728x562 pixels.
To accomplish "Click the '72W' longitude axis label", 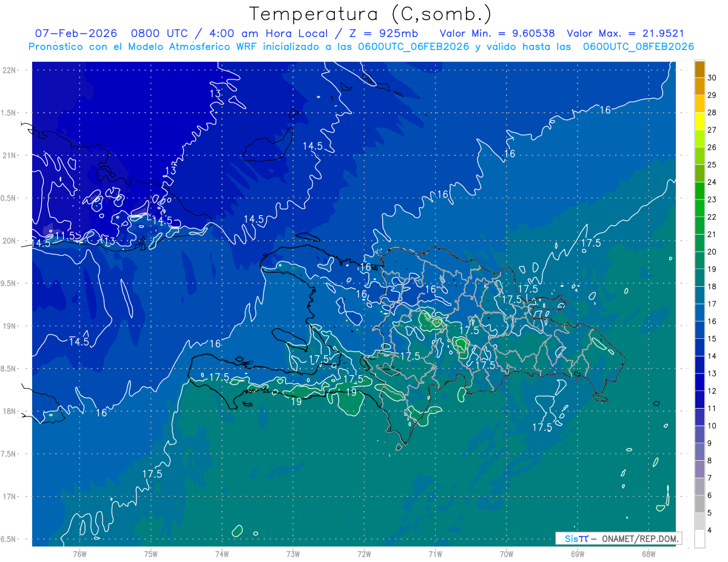I will 364,554.
